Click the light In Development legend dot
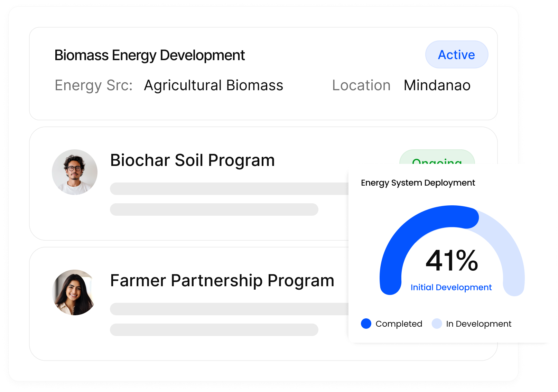The image size is (558, 392). (438, 324)
